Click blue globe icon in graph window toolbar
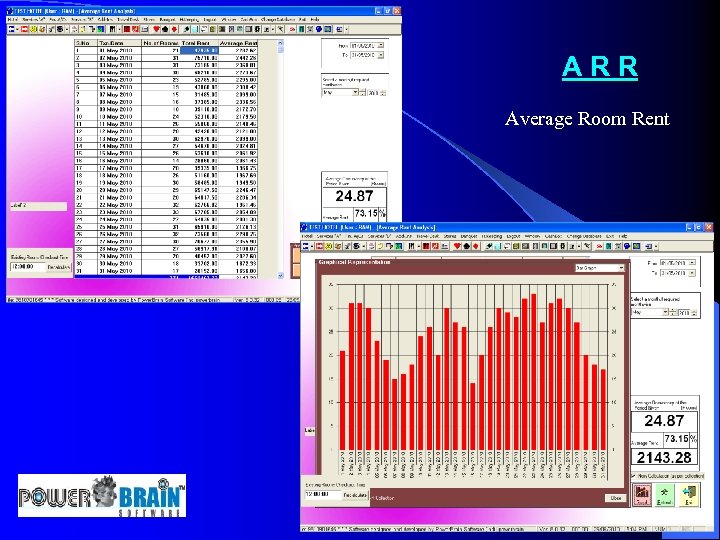Viewport: 720px width, 540px height. 627,247
